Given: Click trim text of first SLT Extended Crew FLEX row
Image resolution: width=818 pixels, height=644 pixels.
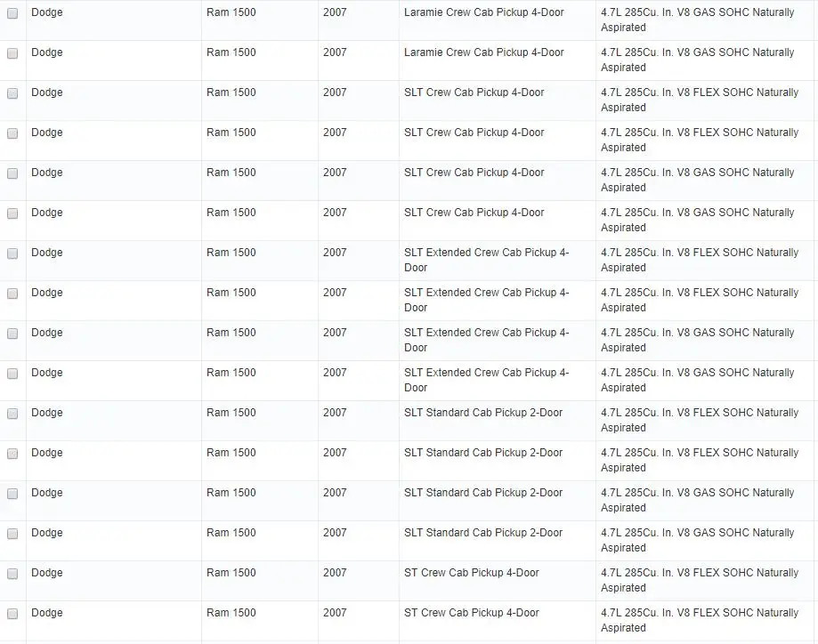Looking at the screenshot, I should 486,260.
